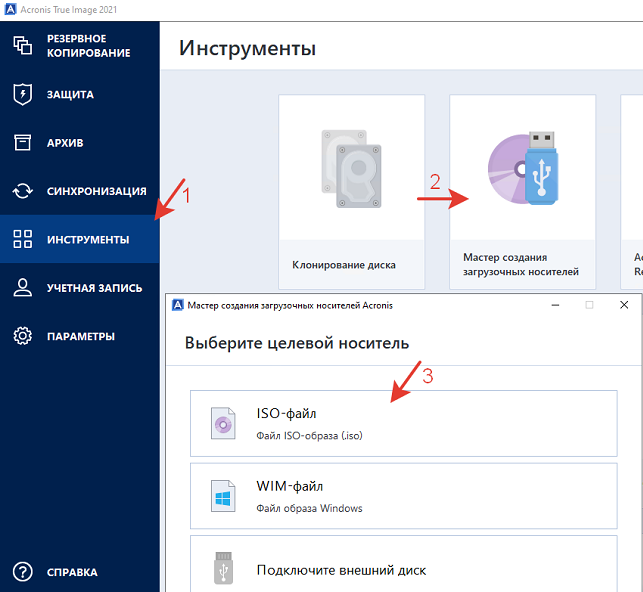643x592 pixels.
Task: Launch Мастер создания загрузочных носителей
Action: [x=522, y=192]
